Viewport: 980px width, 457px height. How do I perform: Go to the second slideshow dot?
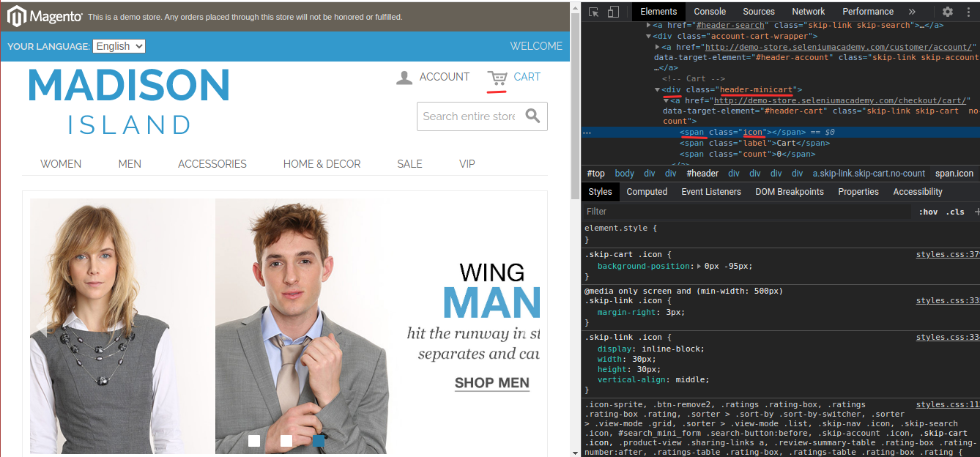[x=286, y=441]
